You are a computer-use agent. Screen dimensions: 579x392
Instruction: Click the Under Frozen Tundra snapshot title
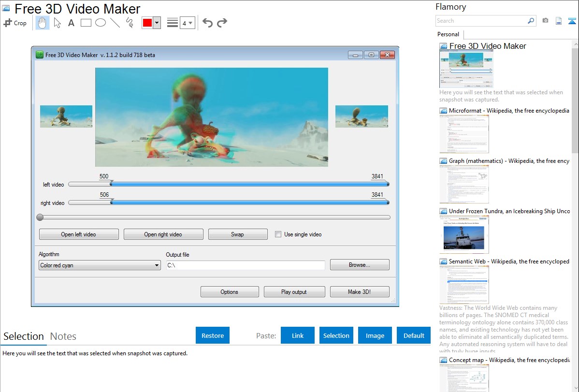pyautogui.click(x=509, y=211)
